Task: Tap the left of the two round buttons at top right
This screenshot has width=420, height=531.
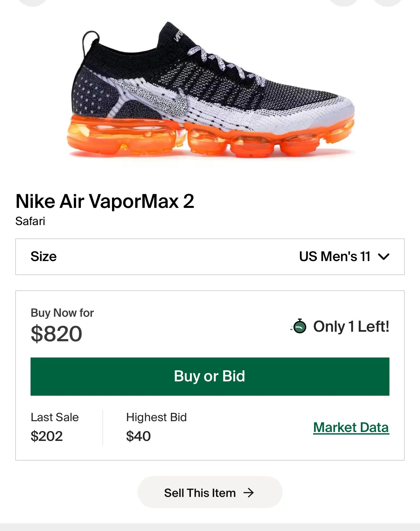Action: click(x=344, y=3)
